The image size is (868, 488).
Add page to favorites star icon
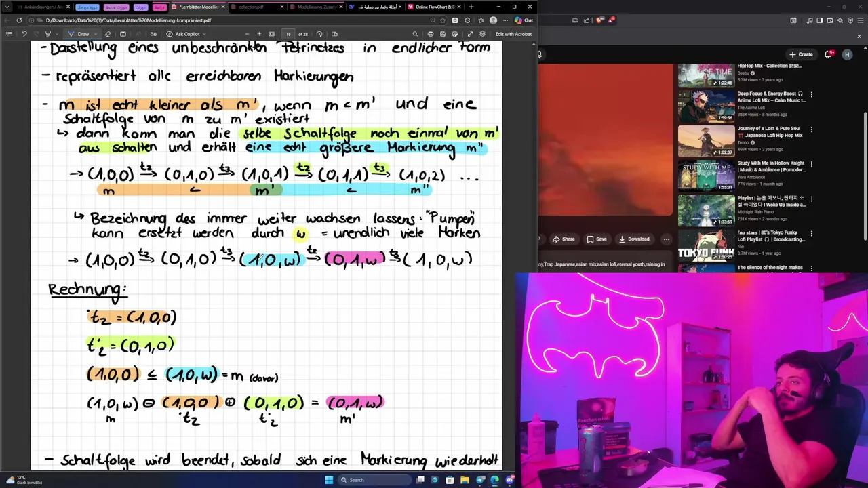click(443, 20)
